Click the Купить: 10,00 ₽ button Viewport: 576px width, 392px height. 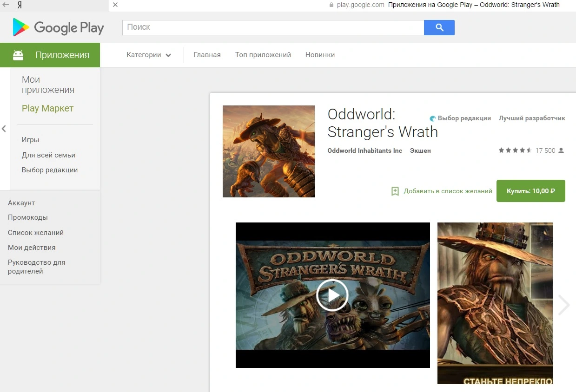[530, 191]
